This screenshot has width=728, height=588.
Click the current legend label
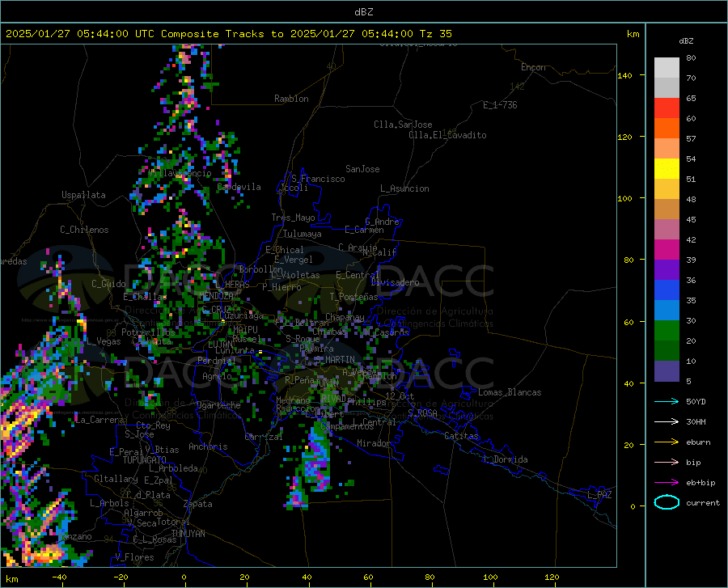(x=702, y=502)
